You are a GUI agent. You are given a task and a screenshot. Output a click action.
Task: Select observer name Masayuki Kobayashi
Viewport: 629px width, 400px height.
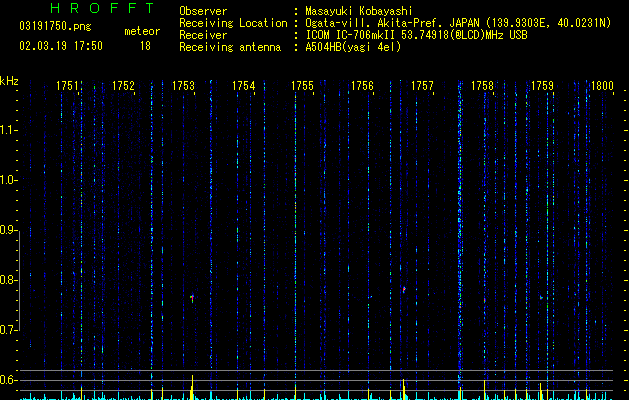359,11
